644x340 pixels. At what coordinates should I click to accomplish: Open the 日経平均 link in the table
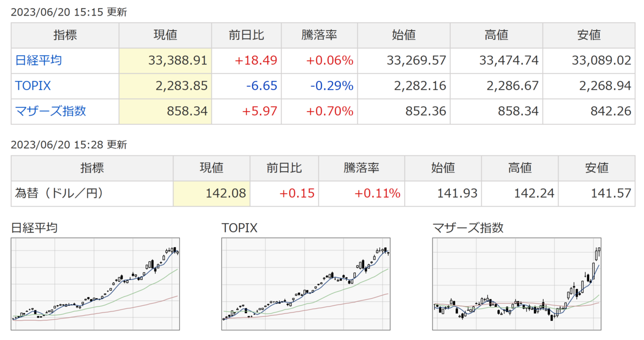39,60
